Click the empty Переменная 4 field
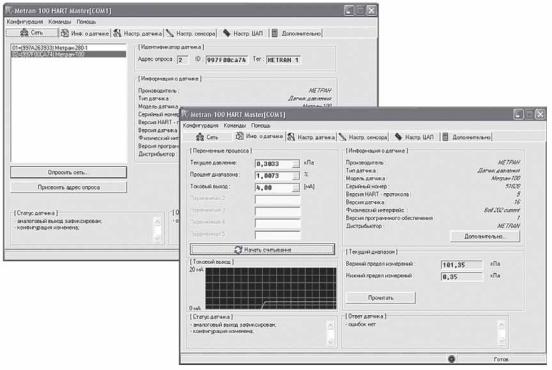The height and width of the screenshot is (370, 552). tap(278, 223)
